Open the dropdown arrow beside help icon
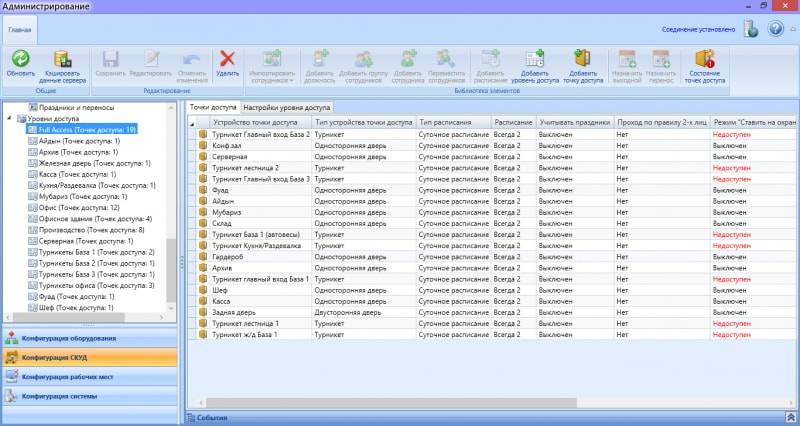The image size is (800, 426). click(x=790, y=30)
